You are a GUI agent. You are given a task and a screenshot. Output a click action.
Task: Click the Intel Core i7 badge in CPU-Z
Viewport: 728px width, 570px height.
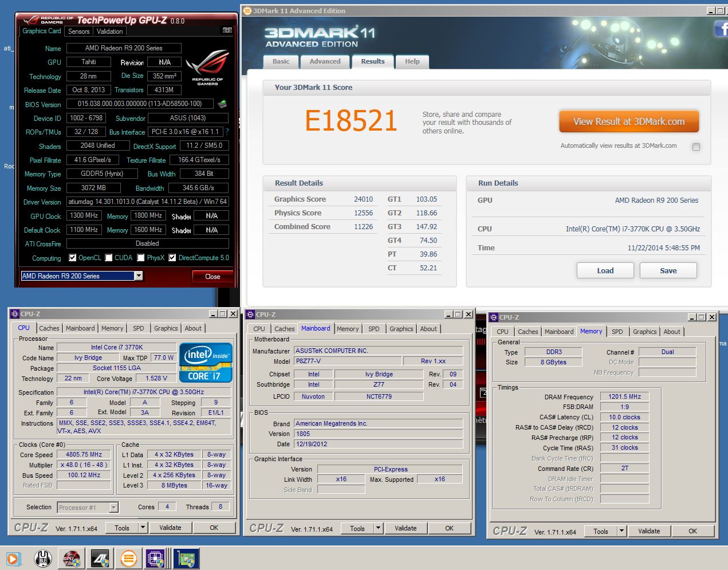(x=206, y=362)
